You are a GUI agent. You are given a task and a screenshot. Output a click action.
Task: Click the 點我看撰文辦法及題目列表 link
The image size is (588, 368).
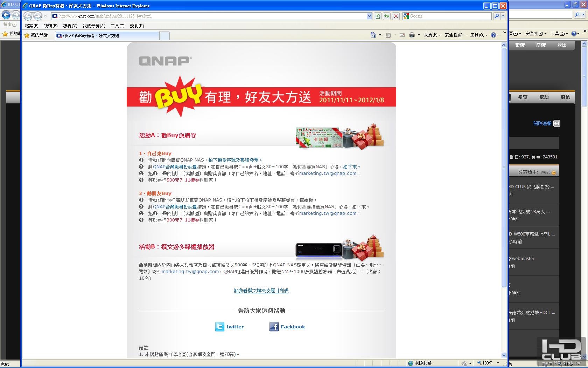pos(261,291)
